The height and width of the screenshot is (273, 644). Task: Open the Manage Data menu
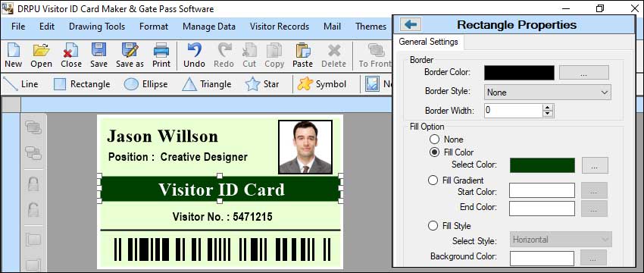(209, 27)
